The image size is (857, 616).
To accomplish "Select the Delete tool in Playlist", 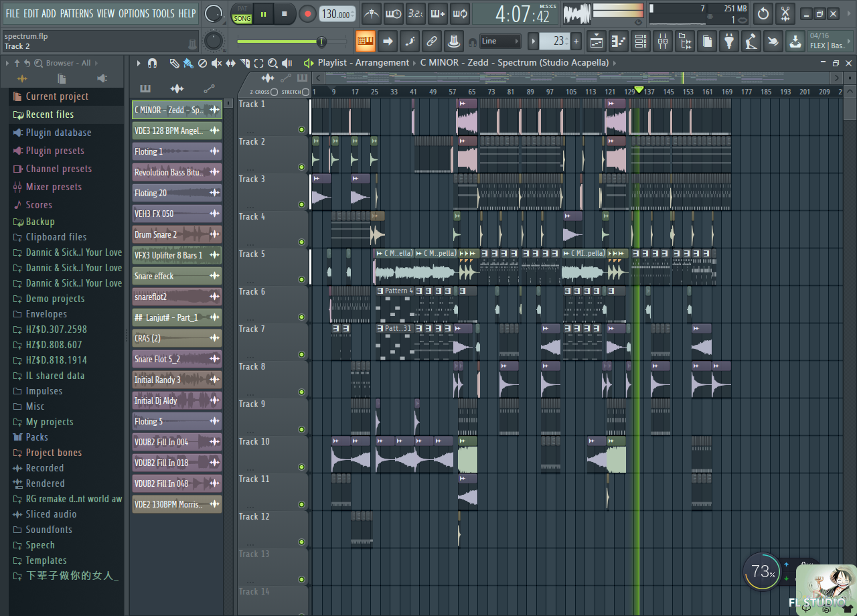I will pyautogui.click(x=202, y=63).
